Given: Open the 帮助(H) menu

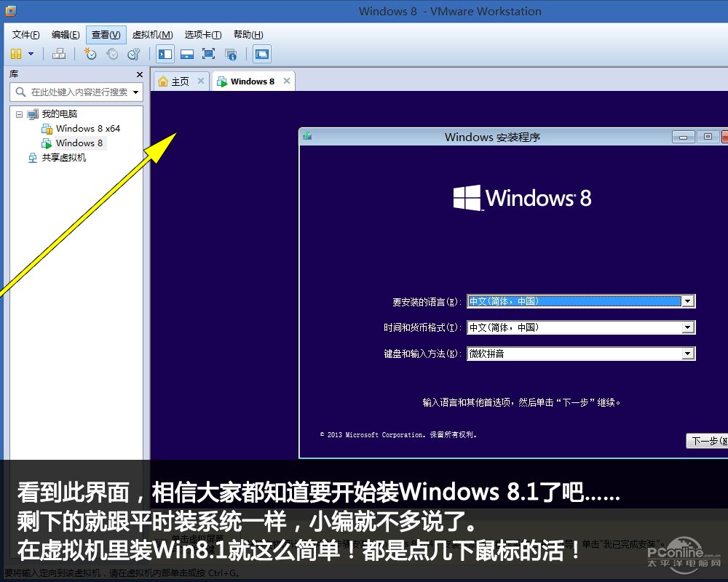Looking at the screenshot, I should tap(248, 35).
